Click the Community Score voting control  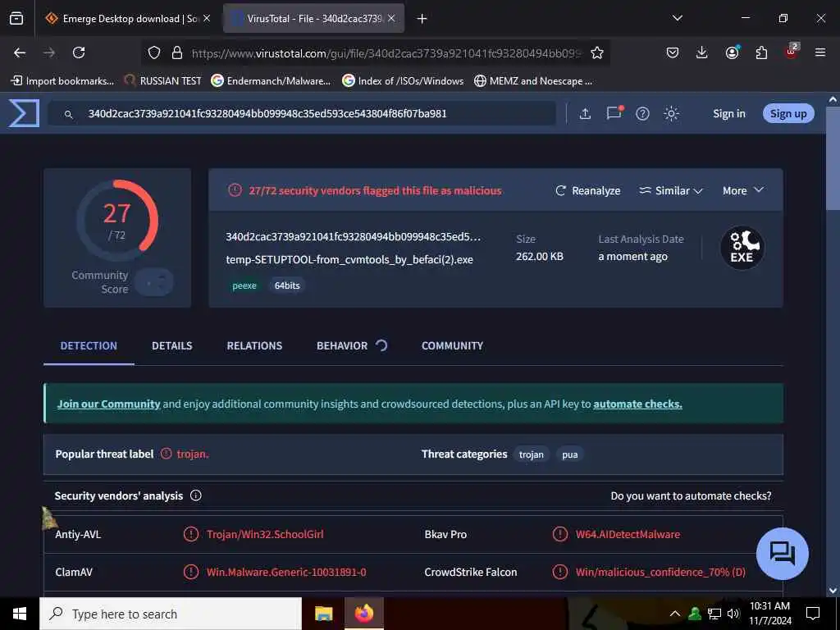point(153,282)
